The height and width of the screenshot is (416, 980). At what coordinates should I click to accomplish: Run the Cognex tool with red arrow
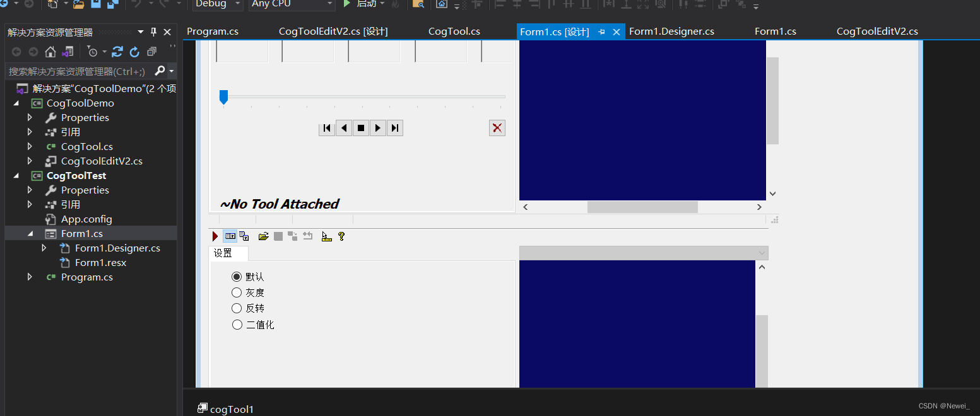pos(215,236)
